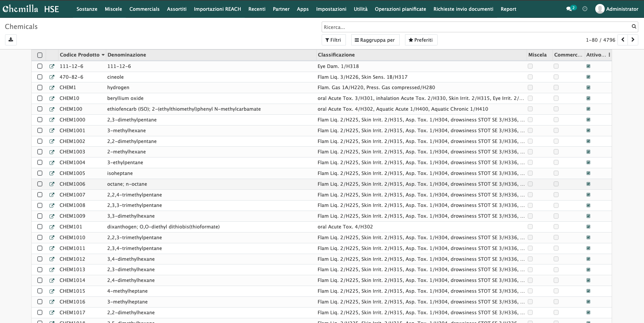Open the Operazioni pianificate menu
Image resolution: width=644 pixels, height=323 pixels.
[400, 9]
